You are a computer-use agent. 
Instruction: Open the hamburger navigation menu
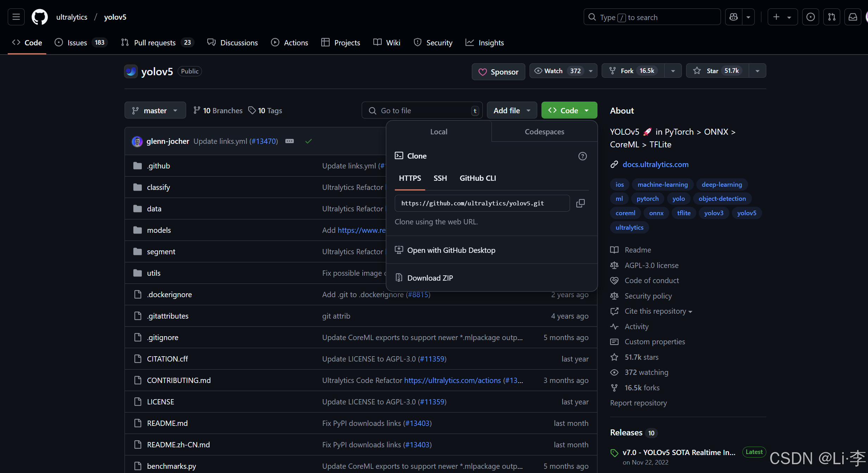(x=16, y=17)
